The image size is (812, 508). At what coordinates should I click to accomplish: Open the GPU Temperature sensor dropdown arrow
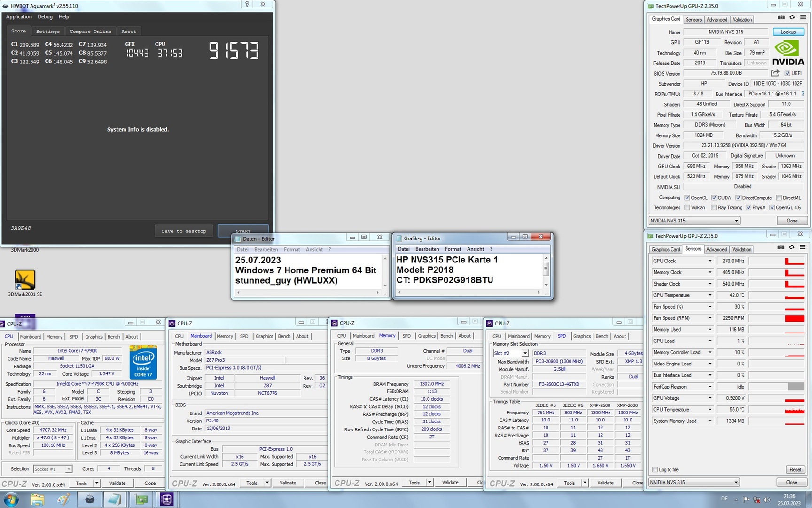(x=710, y=295)
